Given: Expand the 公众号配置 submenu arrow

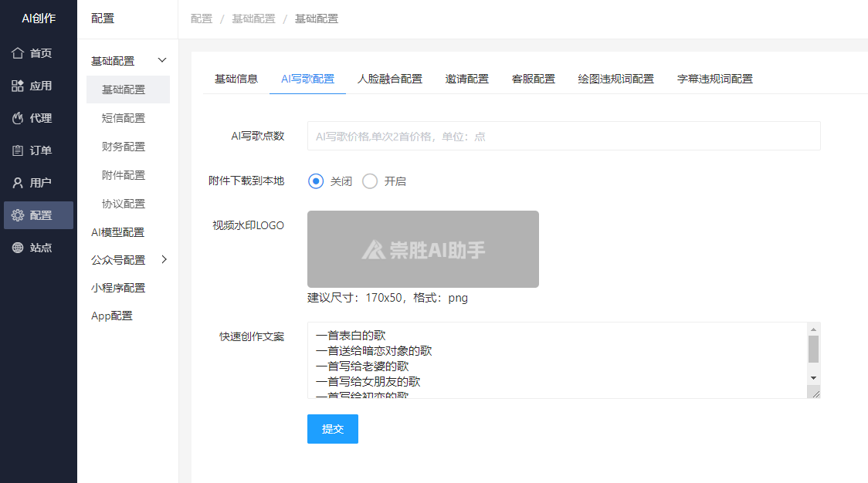Looking at the screenshot, I should [x=163, y=260].
